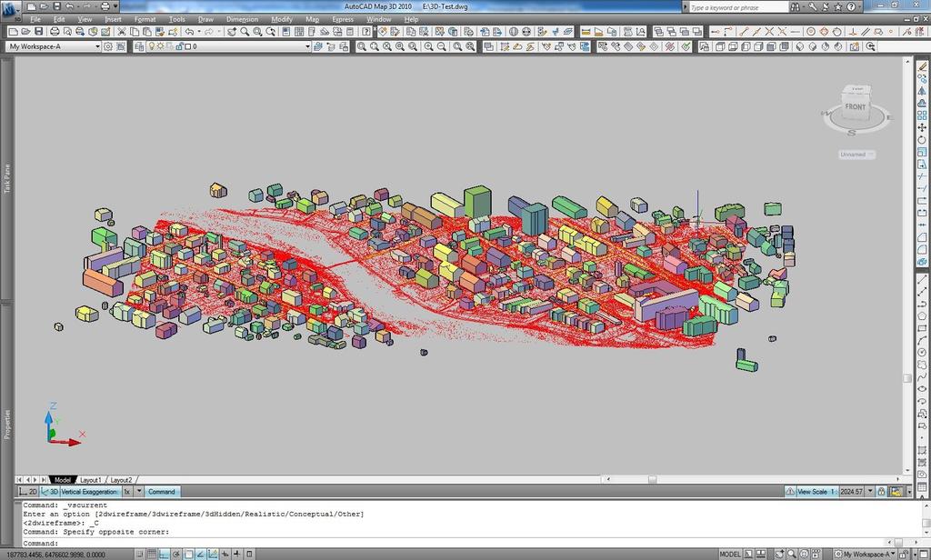Toggle 2D view mode button
The height and width of the screenshot is (560, 931).
[27, 492]
